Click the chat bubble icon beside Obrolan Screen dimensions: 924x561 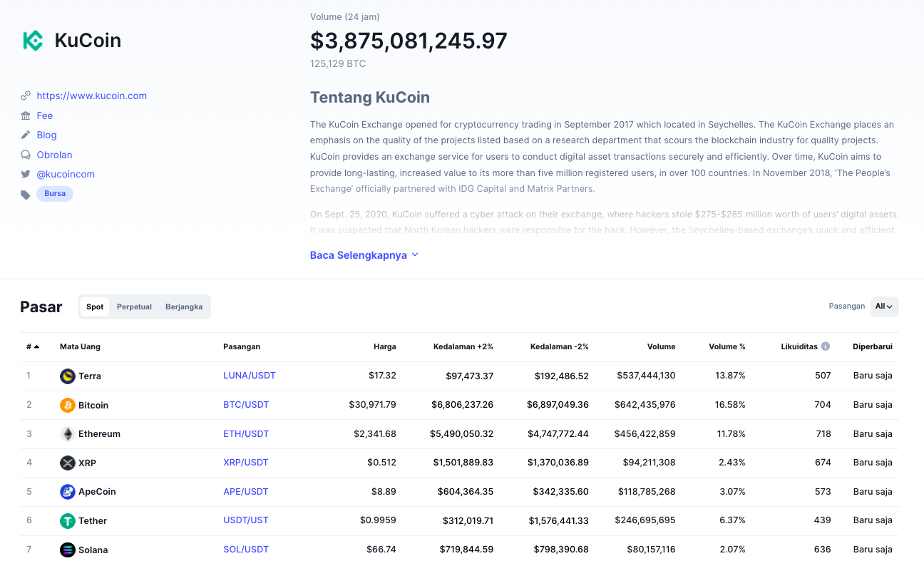(x=26, y=155)
